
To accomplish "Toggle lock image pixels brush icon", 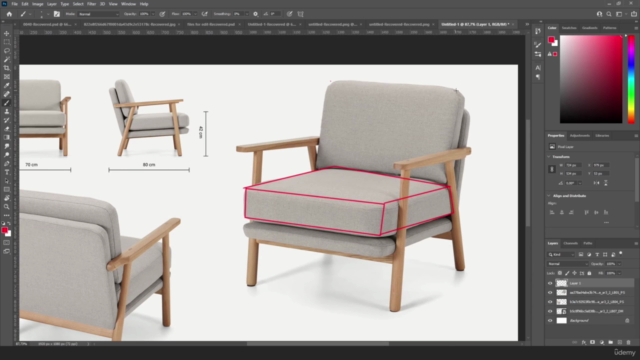I will click(x=567, y=273).
